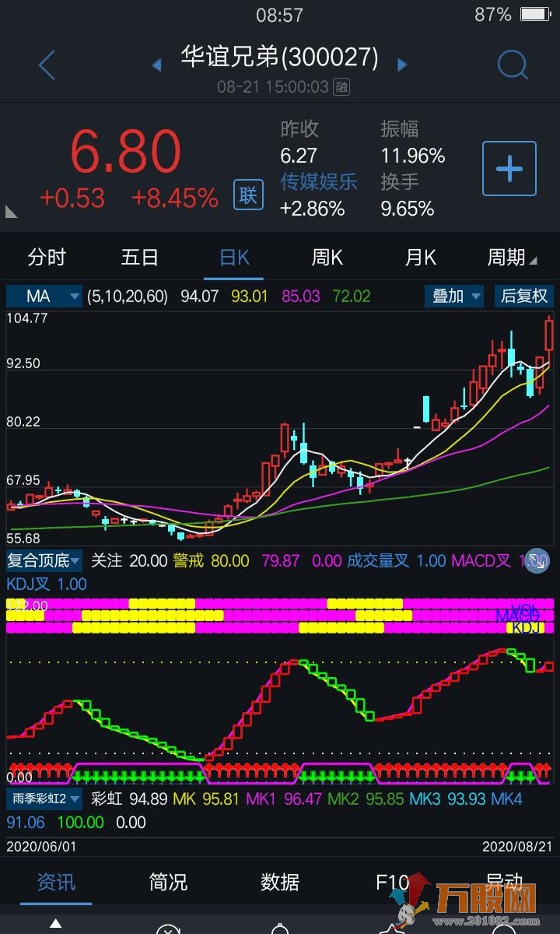The image size is (560, 934).
Task: Tap the start date 2020/06/01
Action: coord(42,846)
